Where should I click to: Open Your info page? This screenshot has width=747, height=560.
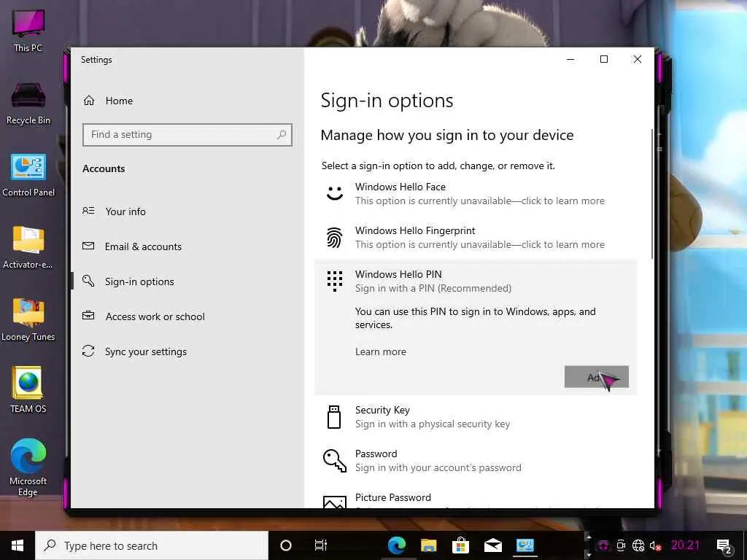pos(125,211)
